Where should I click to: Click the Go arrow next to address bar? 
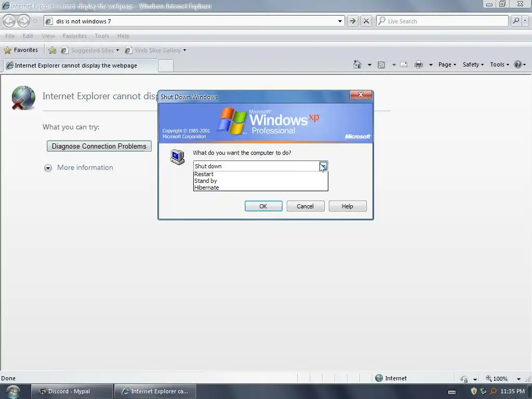pyautogui.click(x=353, y=21)
